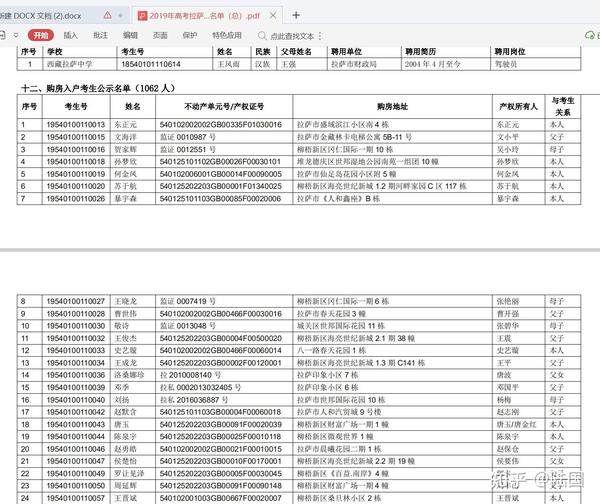
Task: Click the 产权所有人 column header
Action: (518, 106)
